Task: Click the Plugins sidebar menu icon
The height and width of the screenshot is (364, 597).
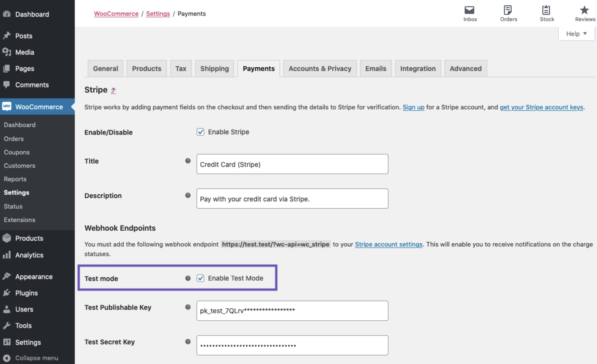Action: (x=7, y=293)
